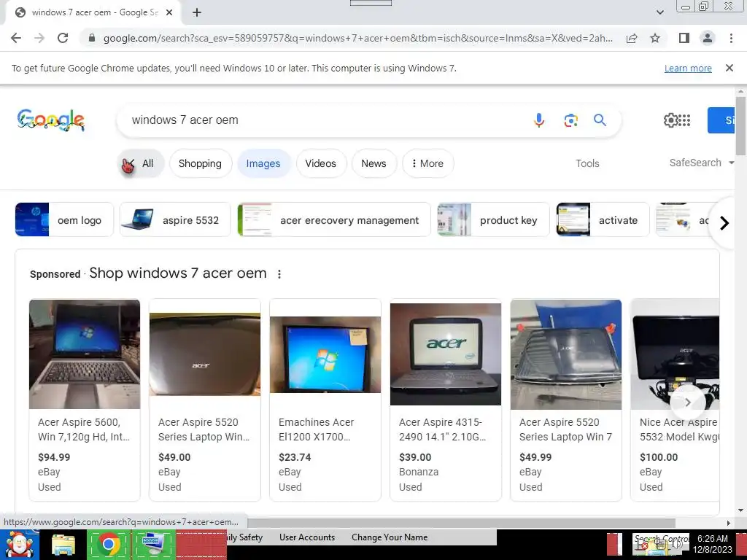Viewport: 747px width, 560px height.
Task: Open Google quick settings gear icon
Action: pos(671,120)
